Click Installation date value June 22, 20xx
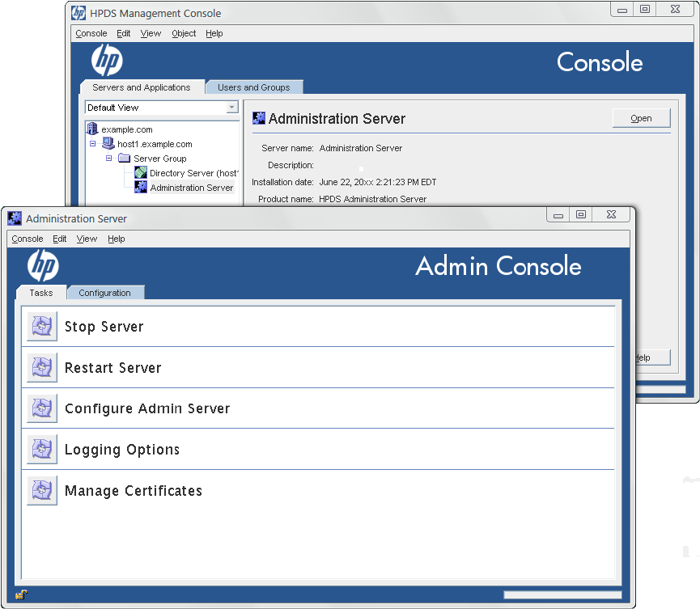 [x=378, y=182]
